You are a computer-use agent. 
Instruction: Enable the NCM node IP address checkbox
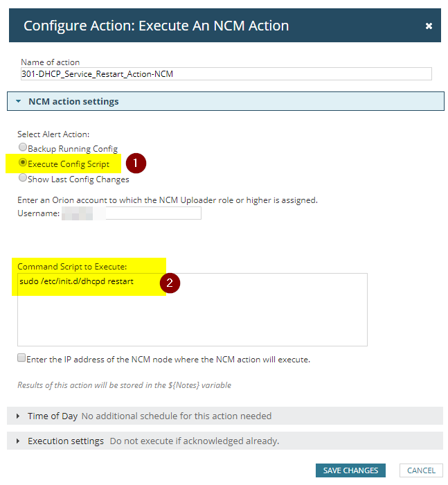[x=21, y=358]
